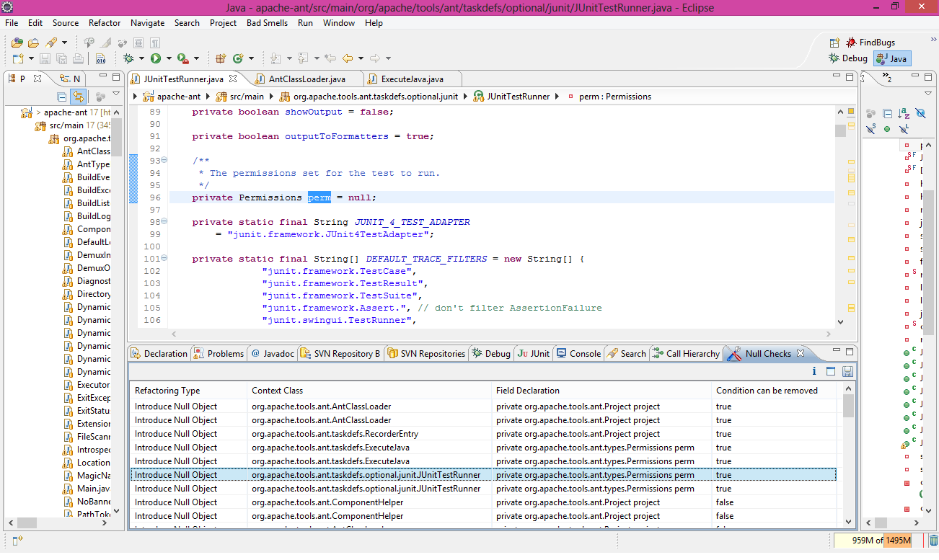
Task: Click Previous Annotation toolbar icon
Action: click(x=302, y=58)
